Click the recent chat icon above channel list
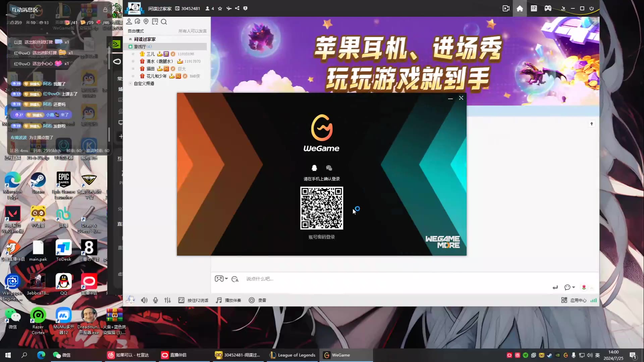Screen dimensions: 644x362 [138, 21]
